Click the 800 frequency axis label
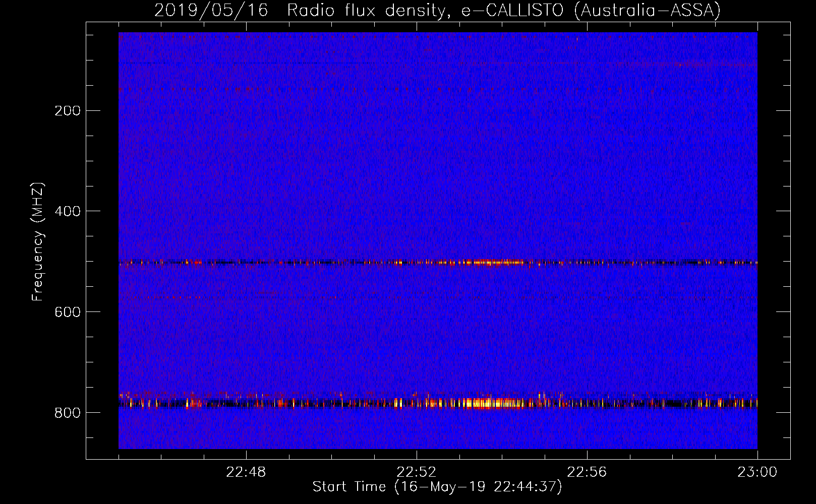Viewport: 816px width, 504px height. (68, 413)
